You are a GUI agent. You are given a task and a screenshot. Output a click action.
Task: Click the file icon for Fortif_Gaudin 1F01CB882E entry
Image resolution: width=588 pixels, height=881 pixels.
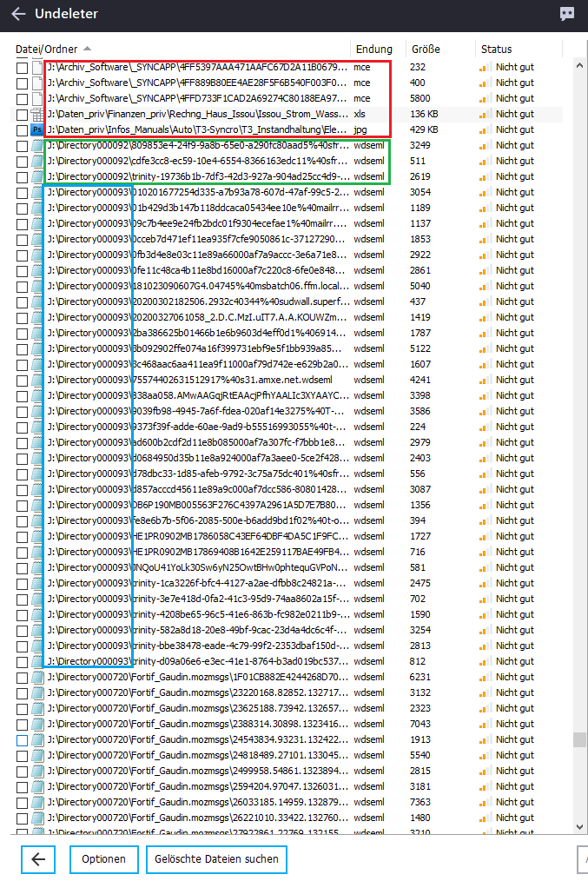click(x=37, y=677)
